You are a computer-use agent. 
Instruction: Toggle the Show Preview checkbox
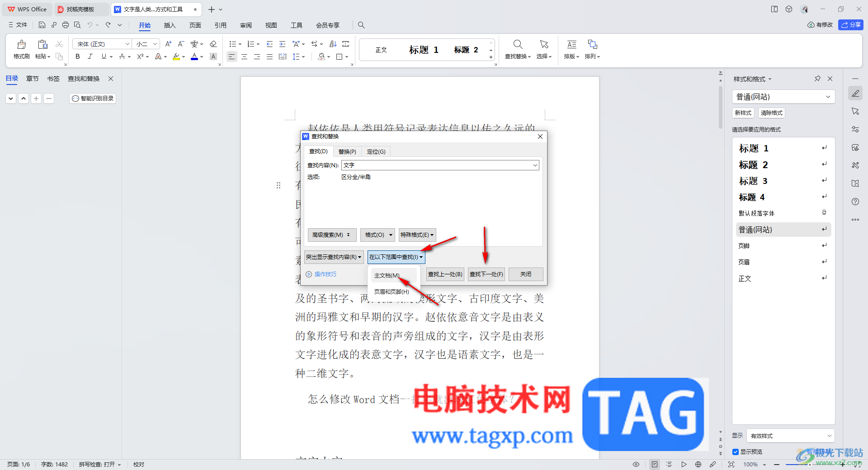click(736, 452)
